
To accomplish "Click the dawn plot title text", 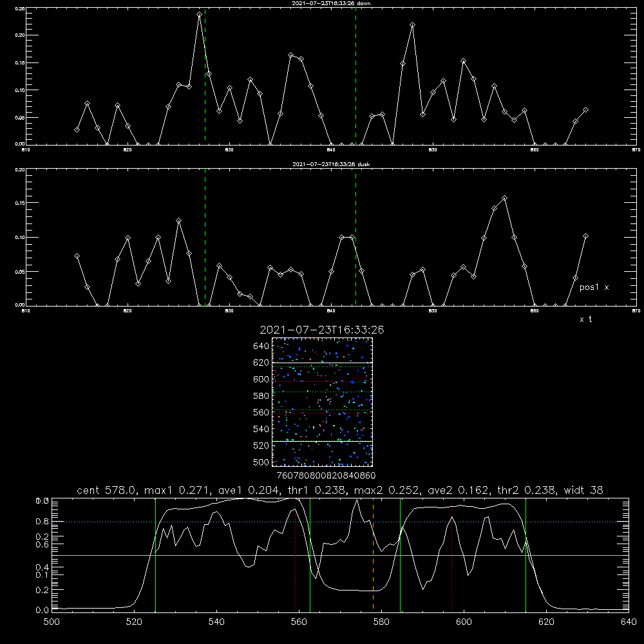I will pyautogui.click(x=331, y=3).
